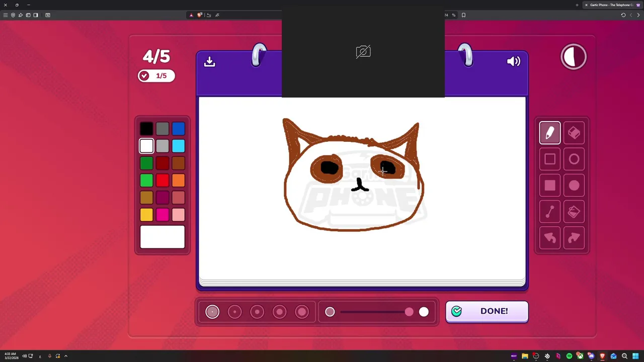
Task: Switch to the Gartic Phone browser tab
Action: (x=611, y=5)
